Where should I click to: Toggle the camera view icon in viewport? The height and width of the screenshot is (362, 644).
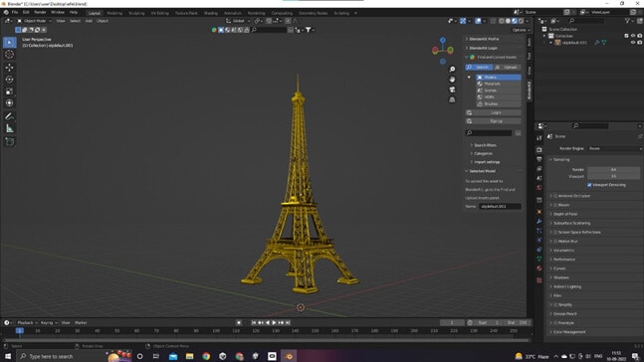point(452,90)
